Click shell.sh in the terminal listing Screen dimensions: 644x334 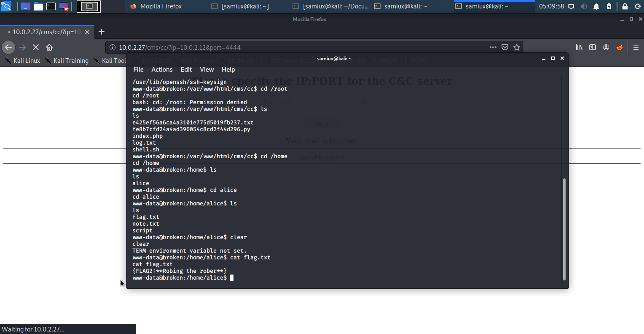tap(146, 150)
